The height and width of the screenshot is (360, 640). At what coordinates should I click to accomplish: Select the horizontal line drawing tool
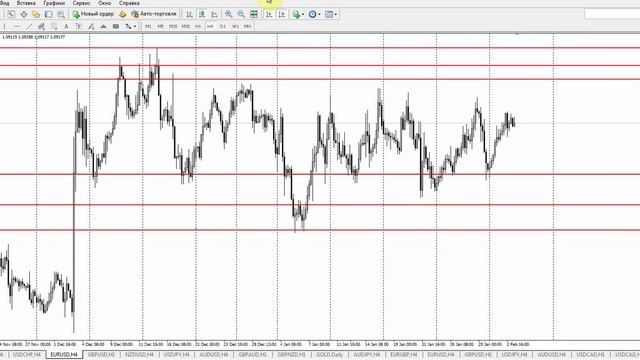tap(16, 26)
